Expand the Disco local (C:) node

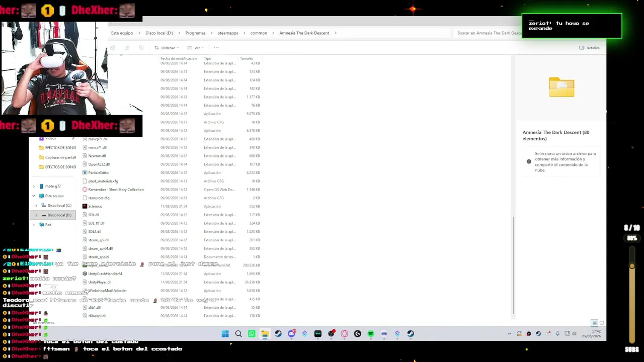(36, 206)
